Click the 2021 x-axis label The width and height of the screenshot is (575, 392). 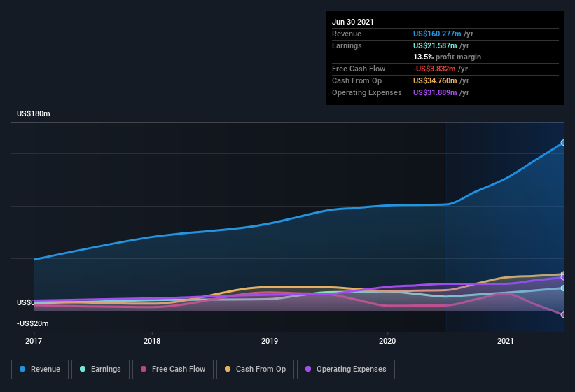point(506,341)
